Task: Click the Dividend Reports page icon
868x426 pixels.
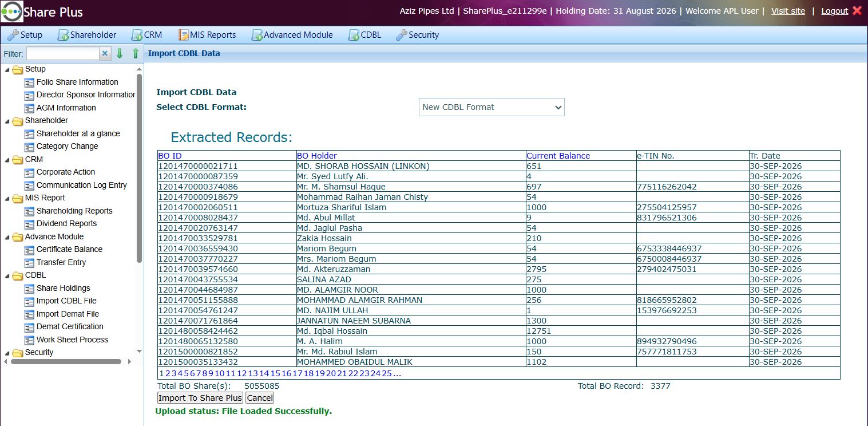Action: pyautogui.click(x=30, y=224)
